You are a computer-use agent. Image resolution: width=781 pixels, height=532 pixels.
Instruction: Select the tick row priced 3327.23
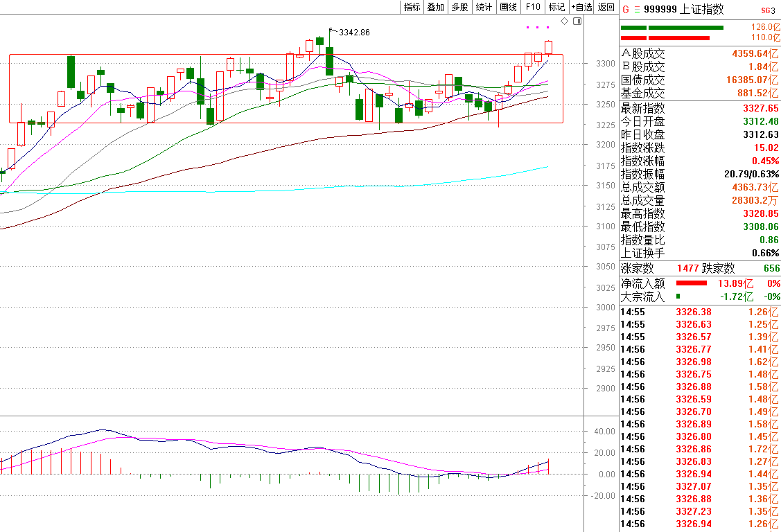700,512
